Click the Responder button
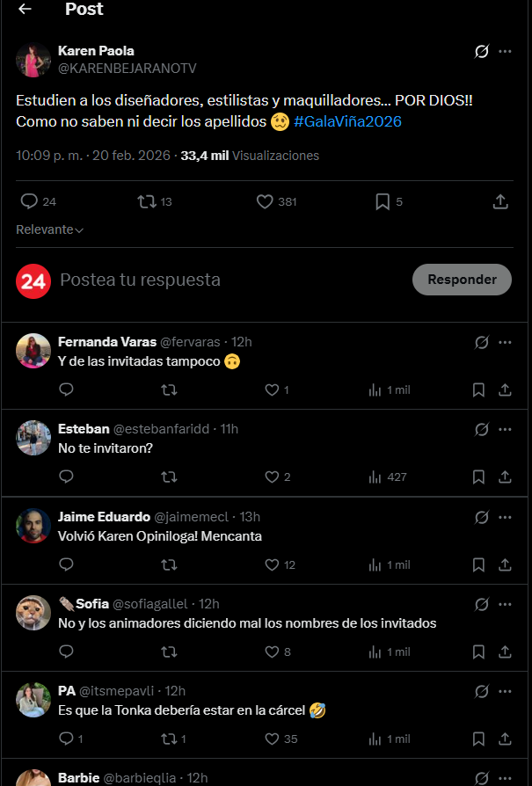 (x=462, y=280)
